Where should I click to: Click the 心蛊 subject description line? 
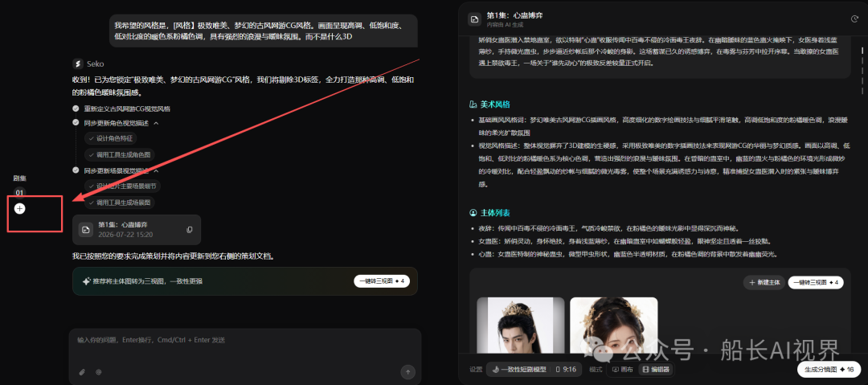coord(627,254)
